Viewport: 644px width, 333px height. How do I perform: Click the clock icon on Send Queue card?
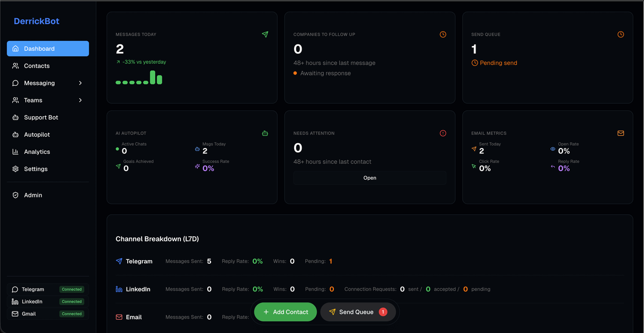[621, 34]
